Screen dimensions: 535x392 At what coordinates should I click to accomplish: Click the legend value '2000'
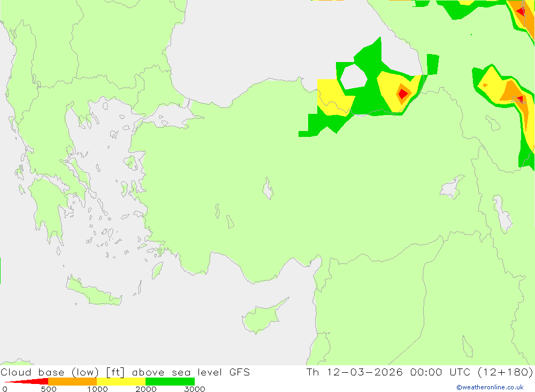coord(146,389)
